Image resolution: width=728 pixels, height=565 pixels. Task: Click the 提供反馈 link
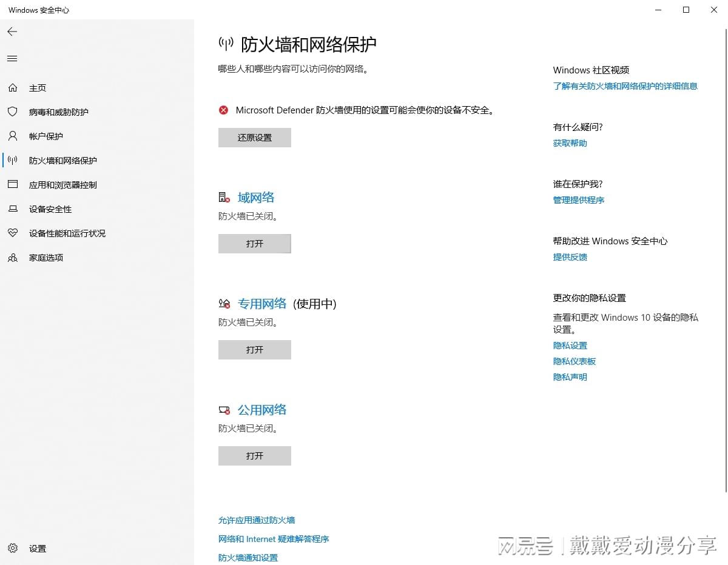[570, 257]
